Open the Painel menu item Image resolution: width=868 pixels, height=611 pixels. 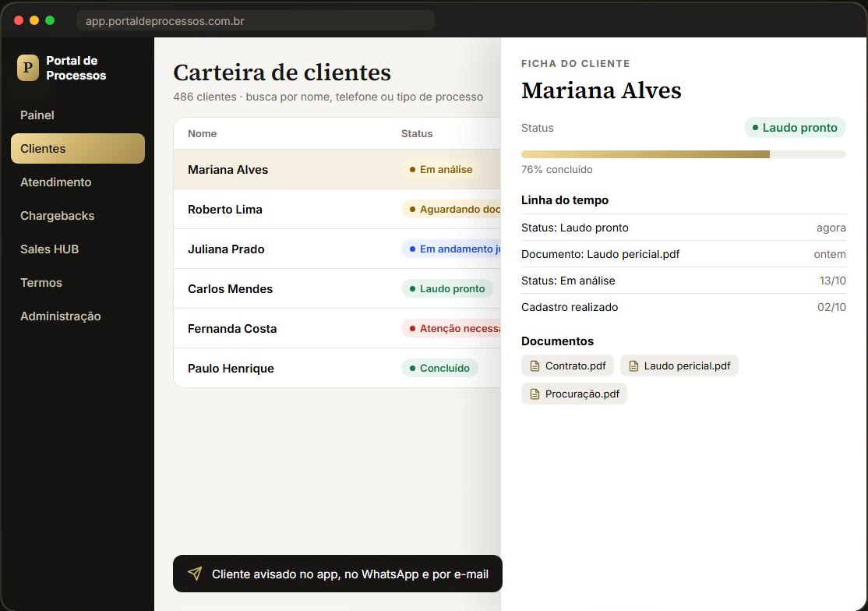(x=77, y=115)
